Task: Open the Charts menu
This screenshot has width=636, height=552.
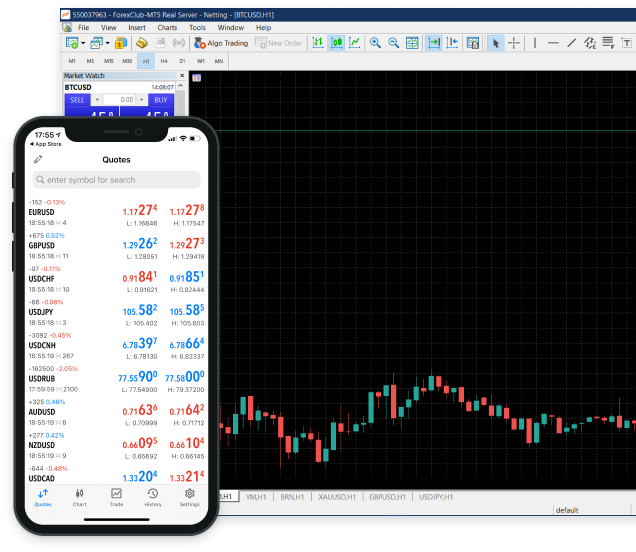Action: [166, 28]
